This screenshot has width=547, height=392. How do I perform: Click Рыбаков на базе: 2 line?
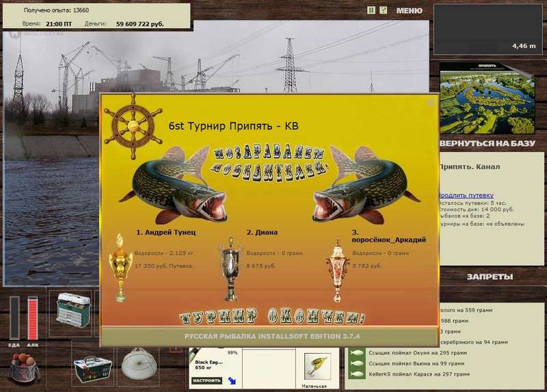point(464,216)
